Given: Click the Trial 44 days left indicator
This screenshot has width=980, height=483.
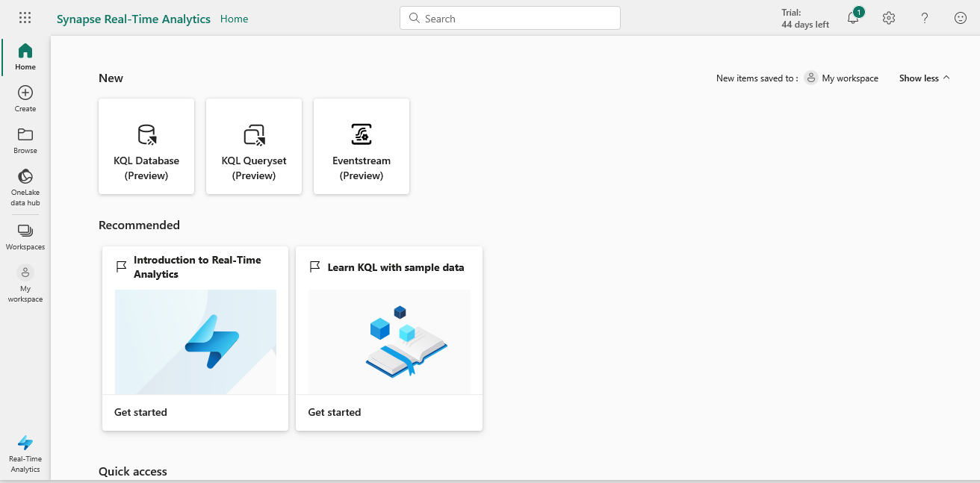Looking at the screenshot, I should (805, 19).
